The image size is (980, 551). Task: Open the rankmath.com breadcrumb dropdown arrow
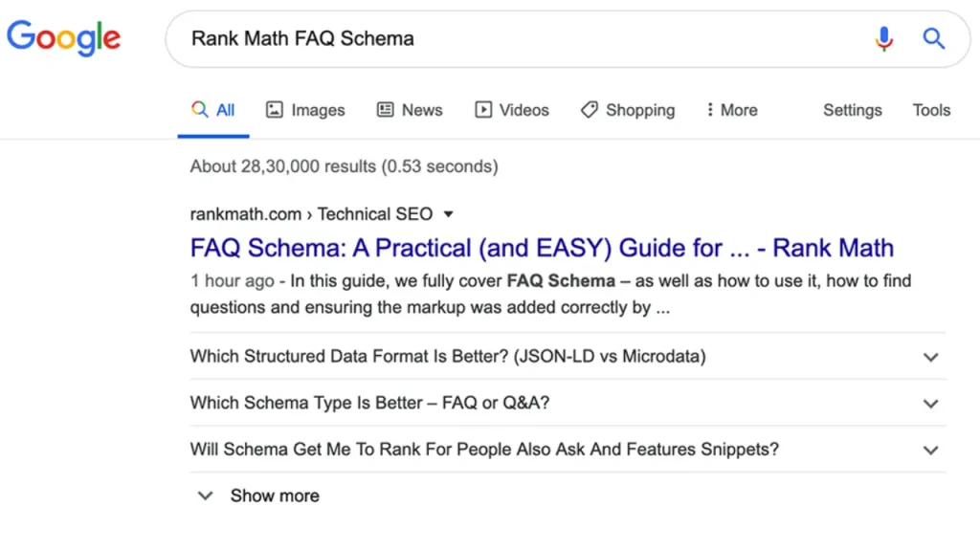(448, 214)
